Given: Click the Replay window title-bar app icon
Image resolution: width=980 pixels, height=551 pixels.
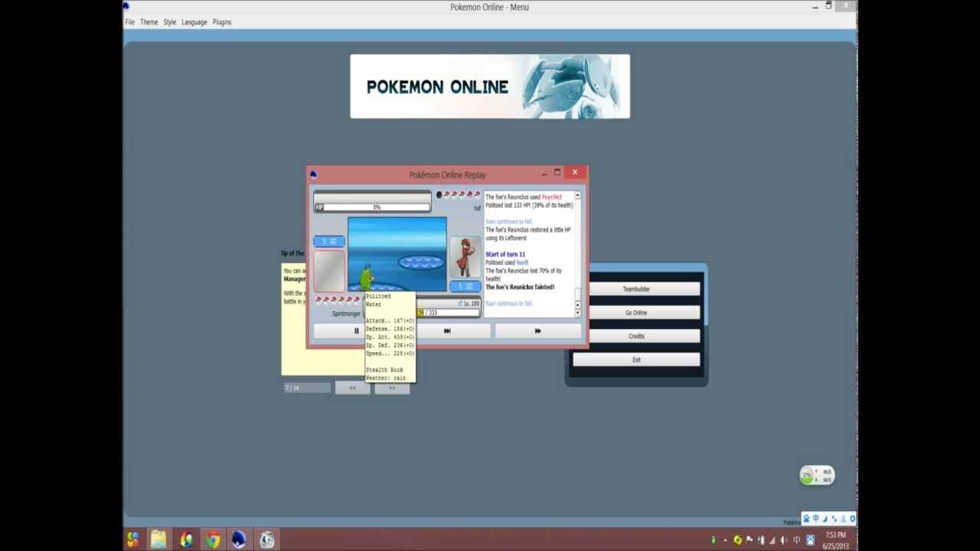Looking at the screenshot, I should point(313,174).
